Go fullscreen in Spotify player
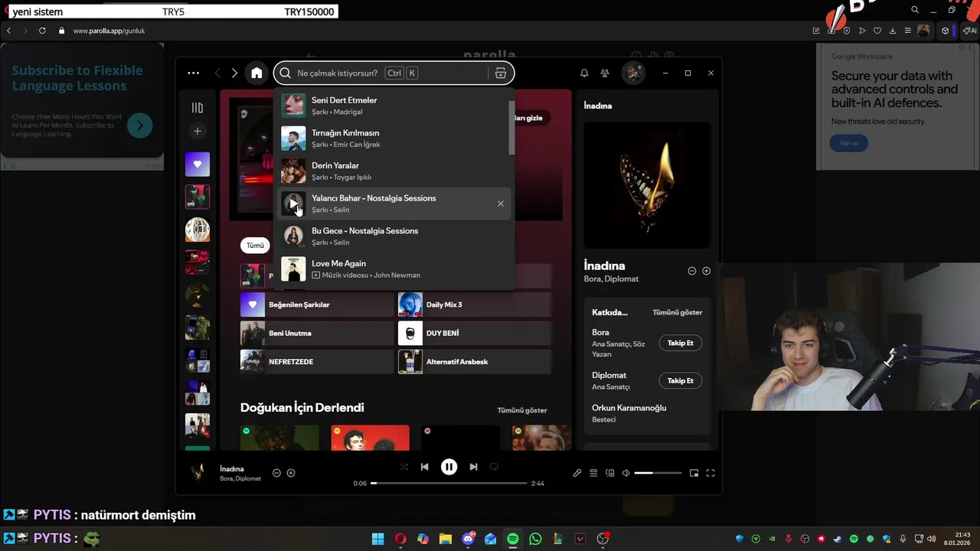The image size is (980, 551). 710,473
